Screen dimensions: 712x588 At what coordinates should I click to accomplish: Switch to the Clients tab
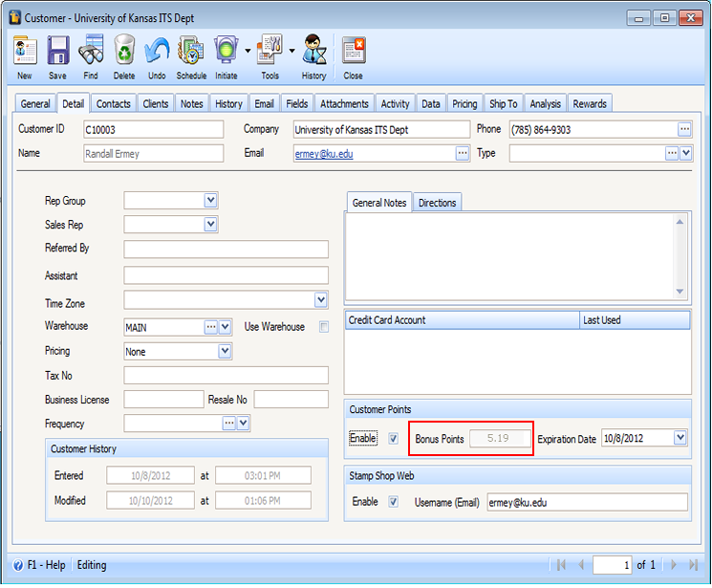tap(156, 103)
